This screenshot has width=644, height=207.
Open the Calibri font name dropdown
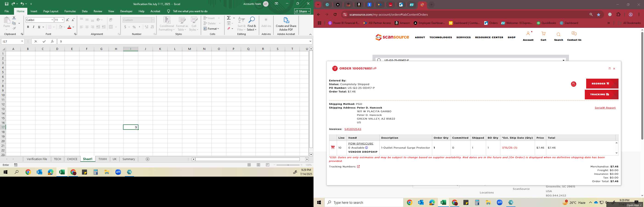[x=52, y=20]
